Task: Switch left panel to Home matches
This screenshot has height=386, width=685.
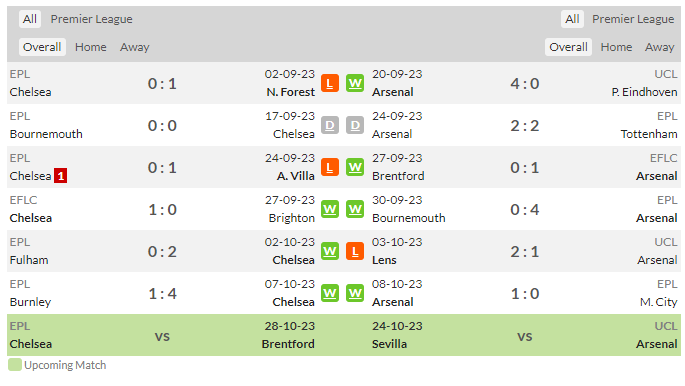Action: (x=90, y=47)
